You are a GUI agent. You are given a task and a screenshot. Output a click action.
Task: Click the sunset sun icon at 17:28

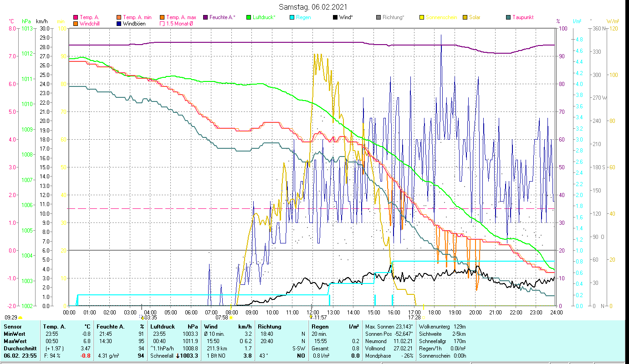point(424,318)
